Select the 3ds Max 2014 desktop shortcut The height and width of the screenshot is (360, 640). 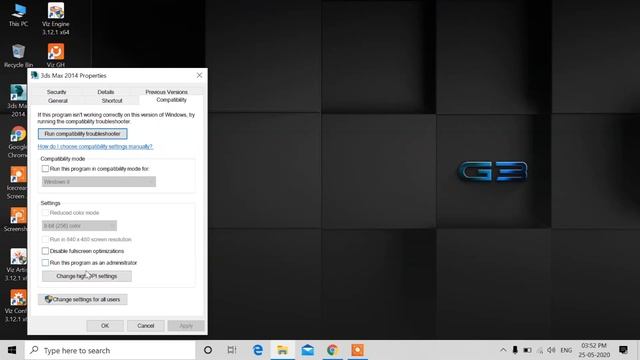point(18,100)
